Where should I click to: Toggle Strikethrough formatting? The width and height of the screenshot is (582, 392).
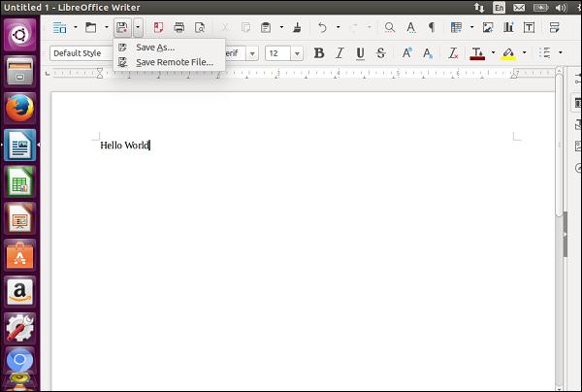(x=380, y=52)
